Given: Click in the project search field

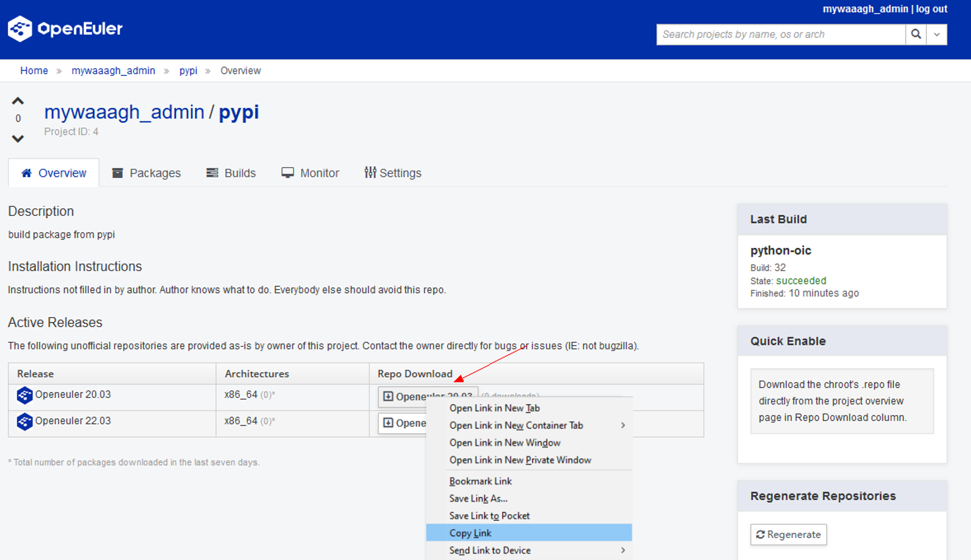Looking at the screenshot, I should (x=780, y=34).
